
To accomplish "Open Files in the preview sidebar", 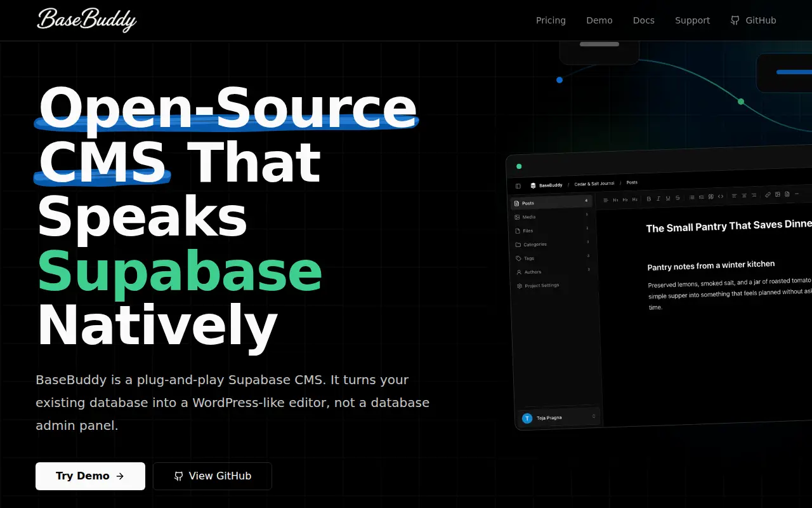I will tap(551, 231).
